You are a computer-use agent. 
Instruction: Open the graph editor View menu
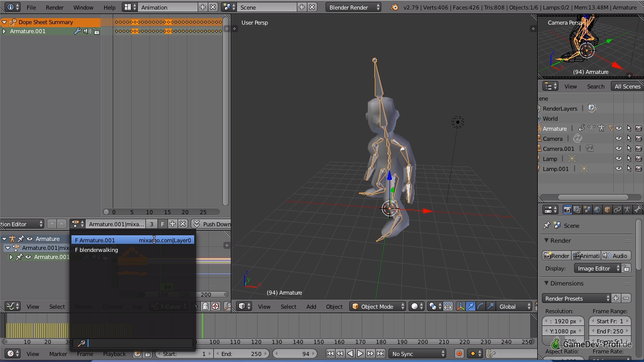33,307
